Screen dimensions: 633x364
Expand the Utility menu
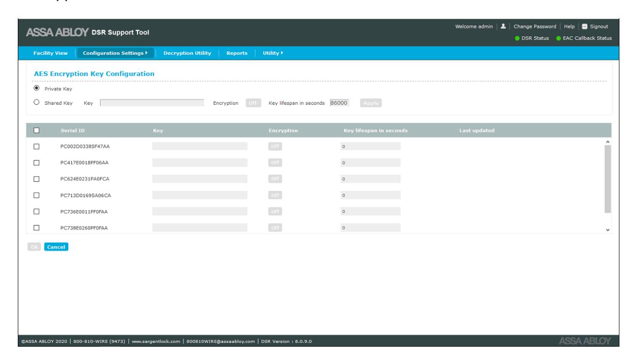[274, 53]
